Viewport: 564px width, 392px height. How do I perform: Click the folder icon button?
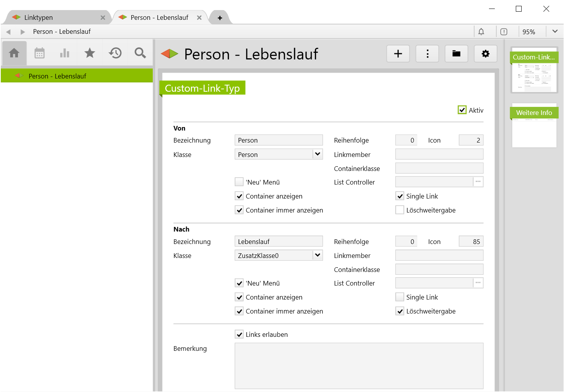click(x=456, y=54)
